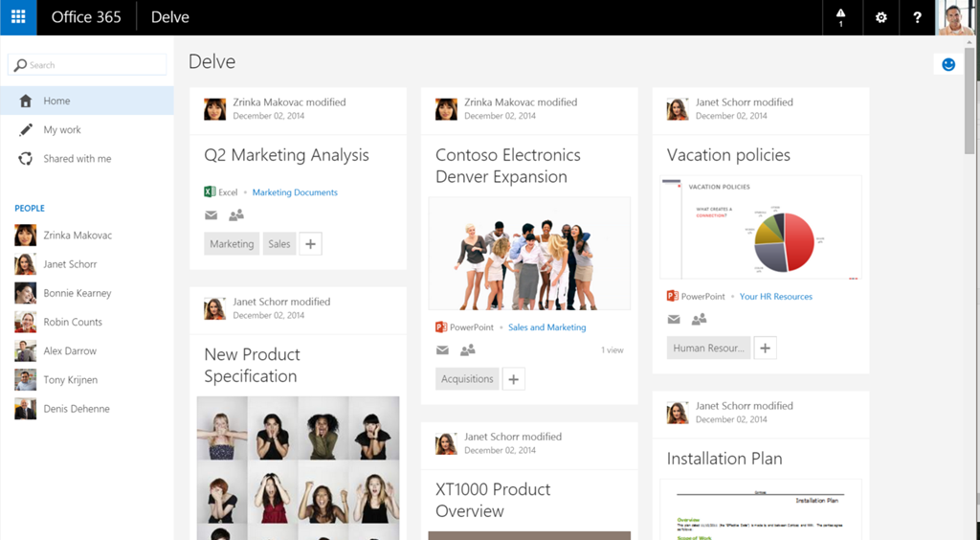Open the Q2 Marketing Analysis title

(x=286, y=155)
